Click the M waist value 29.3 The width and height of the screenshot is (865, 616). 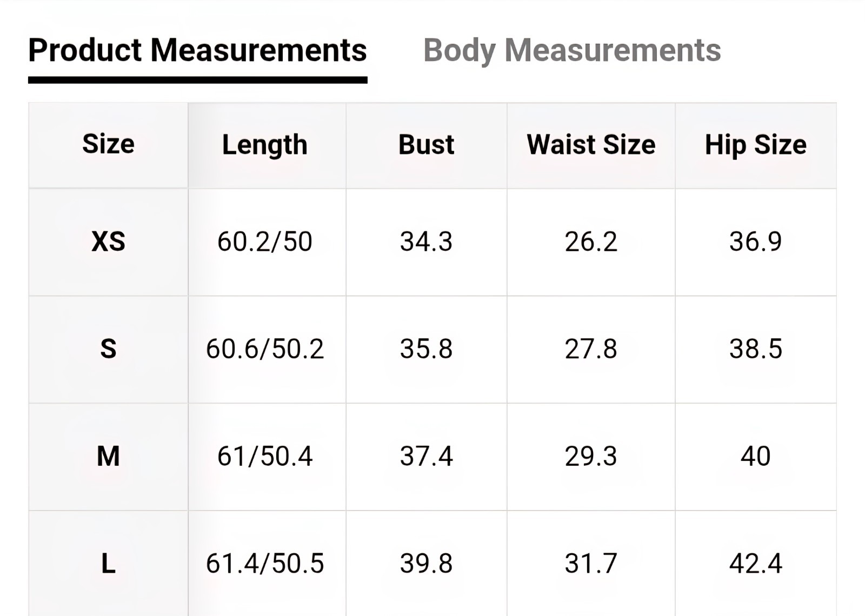[x=591, y=457]
